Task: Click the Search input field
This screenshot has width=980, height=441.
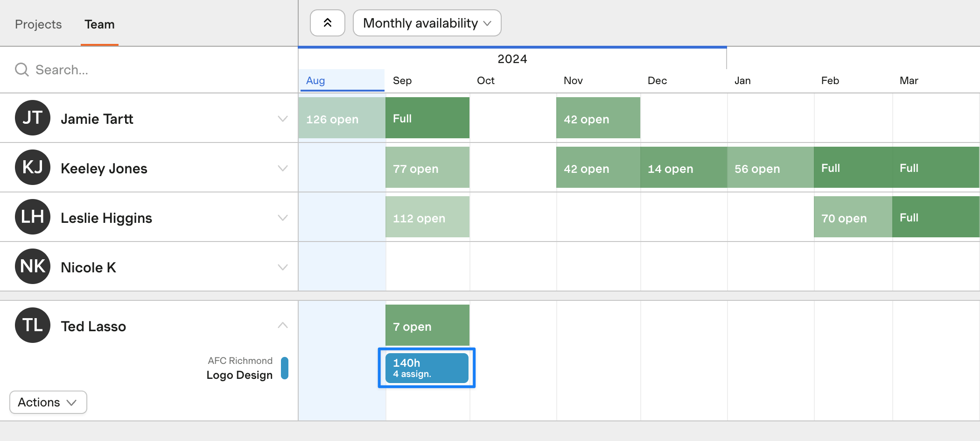Action: (x=149, y=70)
